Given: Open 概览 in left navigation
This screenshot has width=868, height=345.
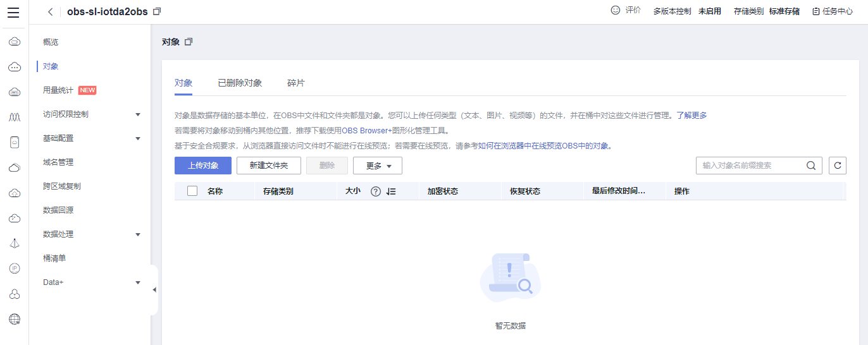Looking at the screenshot, I should pos(51,42).
